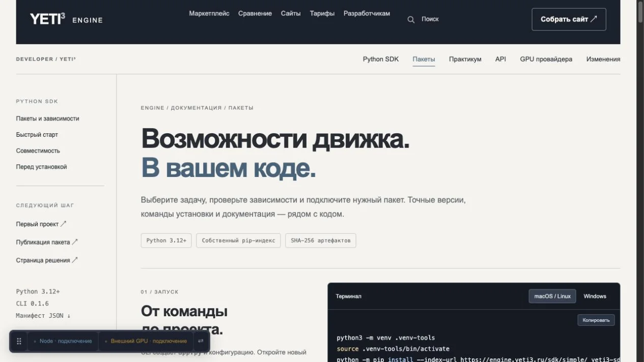
Task: Go to Сайты in top navigation
Action: [x=291, y=14]
